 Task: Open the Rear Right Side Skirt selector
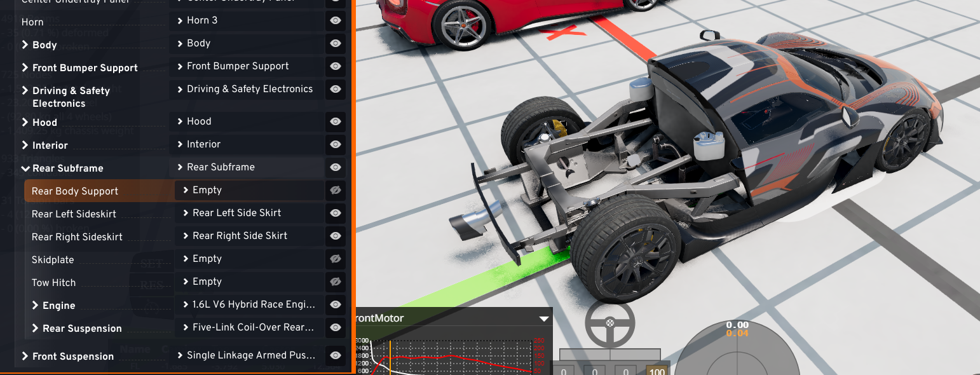249,236
